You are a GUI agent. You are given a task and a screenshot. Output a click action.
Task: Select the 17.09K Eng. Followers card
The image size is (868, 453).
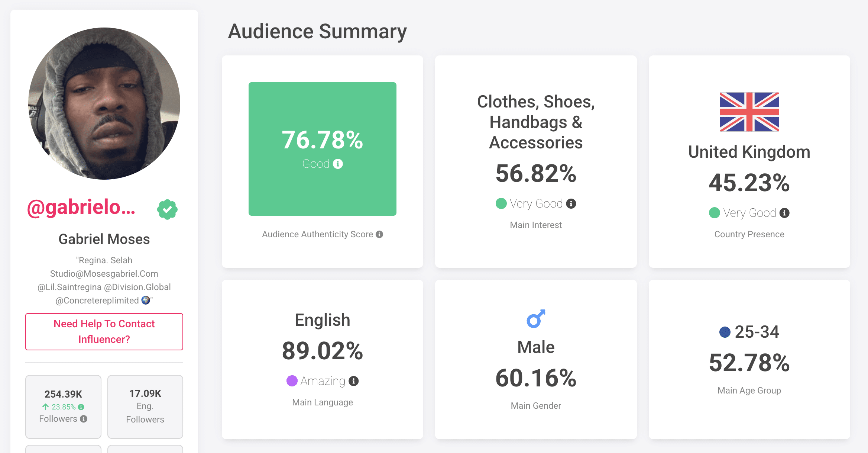click(x=145, y=406)
